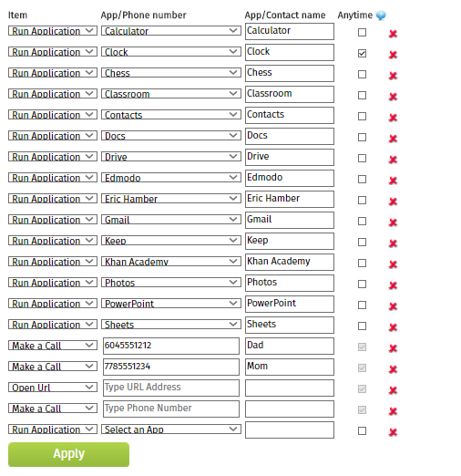Delete the Gmail entry with red X
Image resolution: width=461 pixels, height=476 pixels.
[x=393, y=222]
